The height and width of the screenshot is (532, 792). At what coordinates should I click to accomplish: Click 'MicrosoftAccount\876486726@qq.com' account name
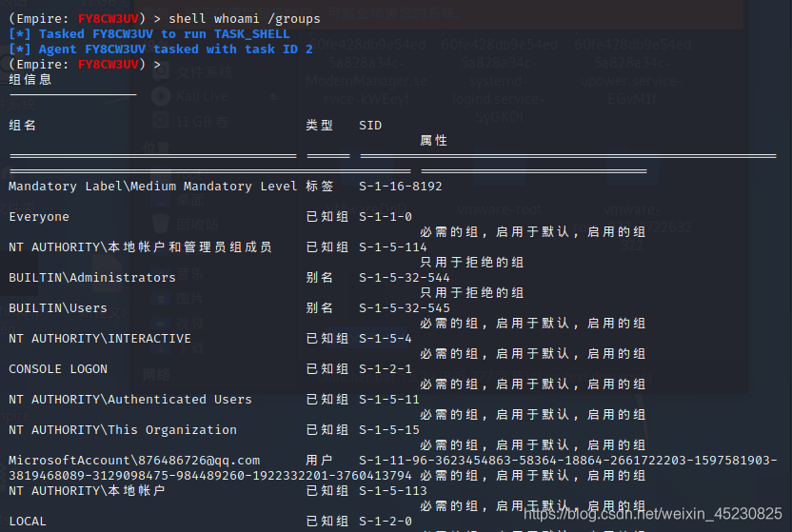[x=134, y=461]
